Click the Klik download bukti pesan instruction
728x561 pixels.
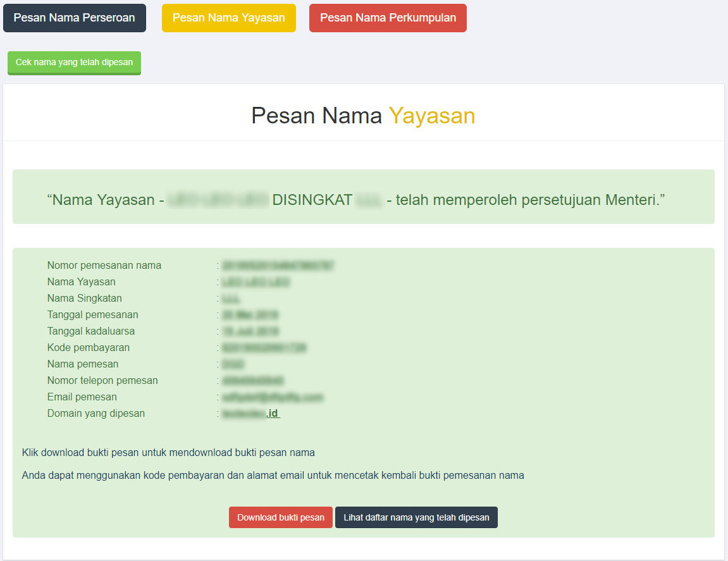(x=168, y=453)
